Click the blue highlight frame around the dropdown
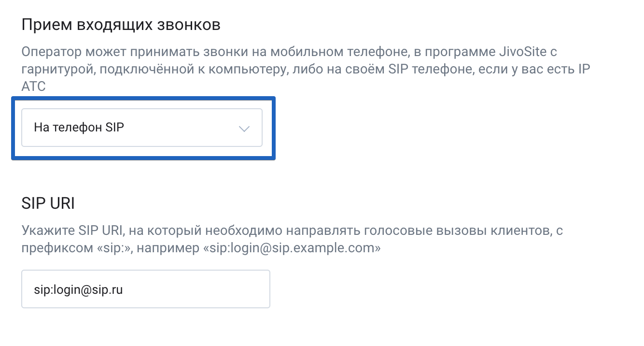The image size is (644, 346). [x=143, y=157]
